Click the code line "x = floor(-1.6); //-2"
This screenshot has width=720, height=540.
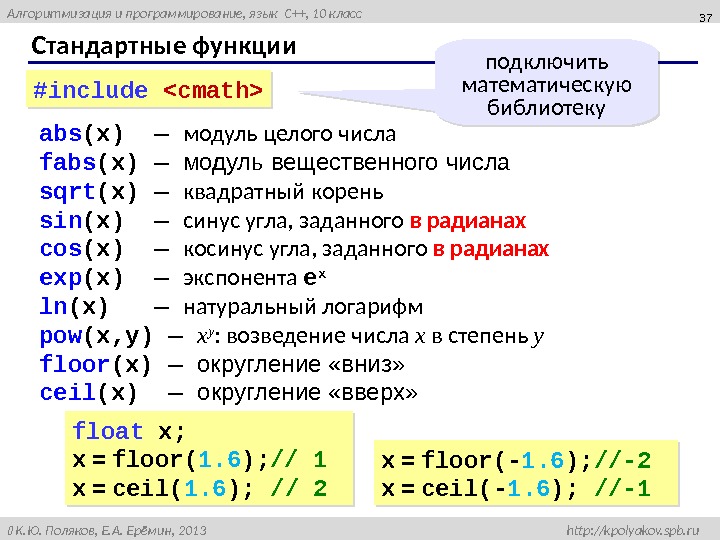pos(516,460)
